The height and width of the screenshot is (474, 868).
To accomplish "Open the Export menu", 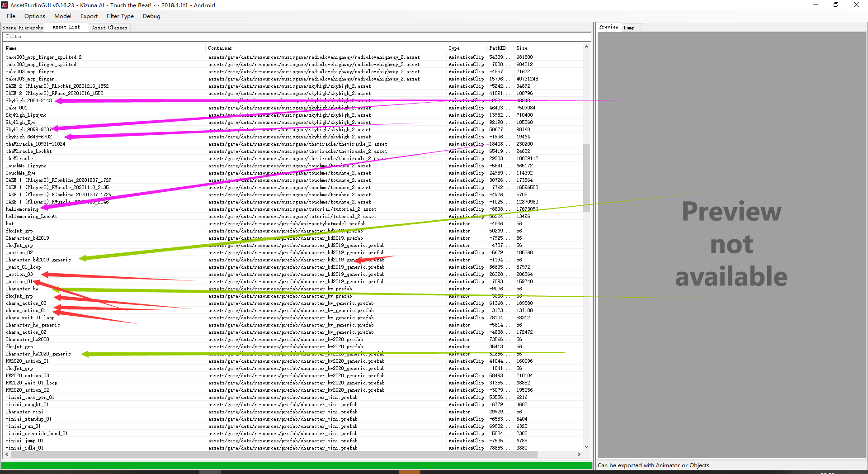I will (89, 16).
